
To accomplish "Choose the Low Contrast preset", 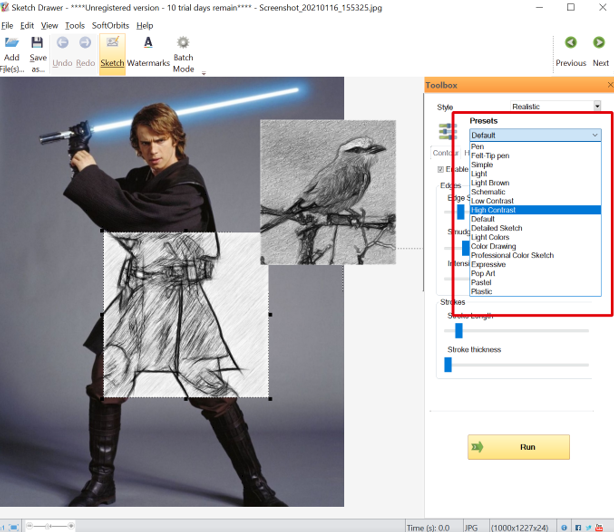I will click(x=535, y=201).
